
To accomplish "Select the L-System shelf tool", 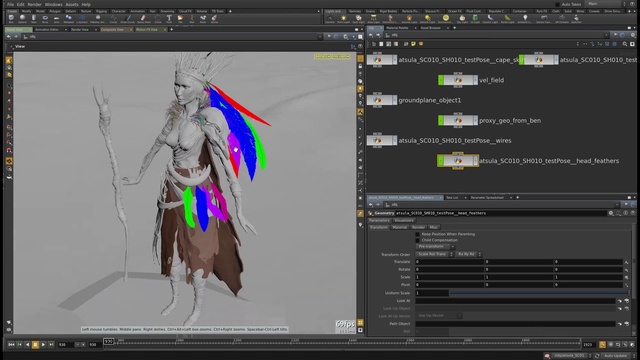I will [x=82, y=18].
